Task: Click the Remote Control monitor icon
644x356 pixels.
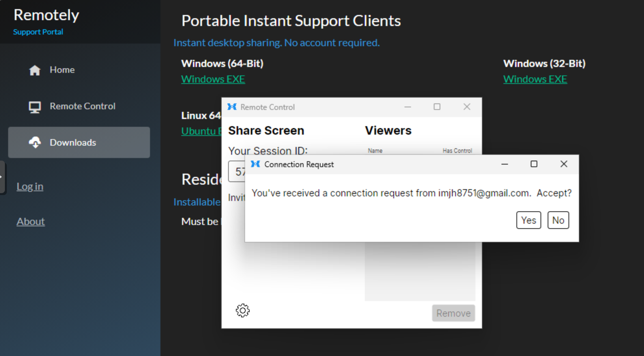Action: 35,107
